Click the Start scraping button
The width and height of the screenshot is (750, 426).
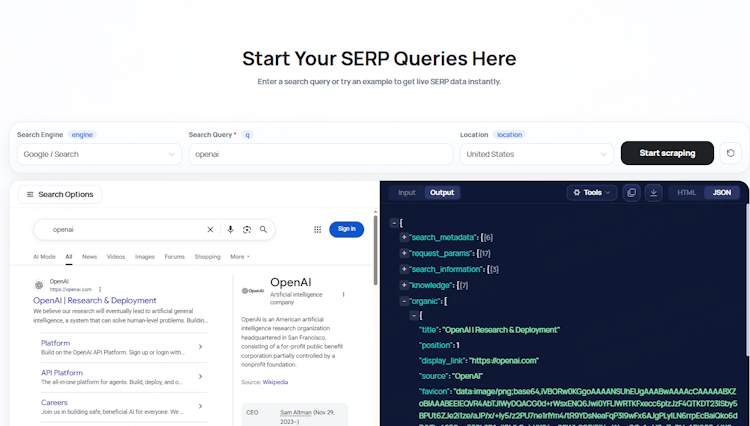(x=667, y=153)
